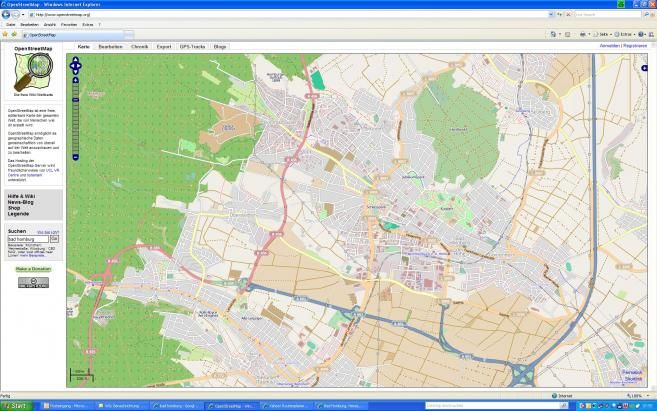The image size is (657, 411).
Task: Click the IE favorites star icon
Action: [x=4, y=34]
